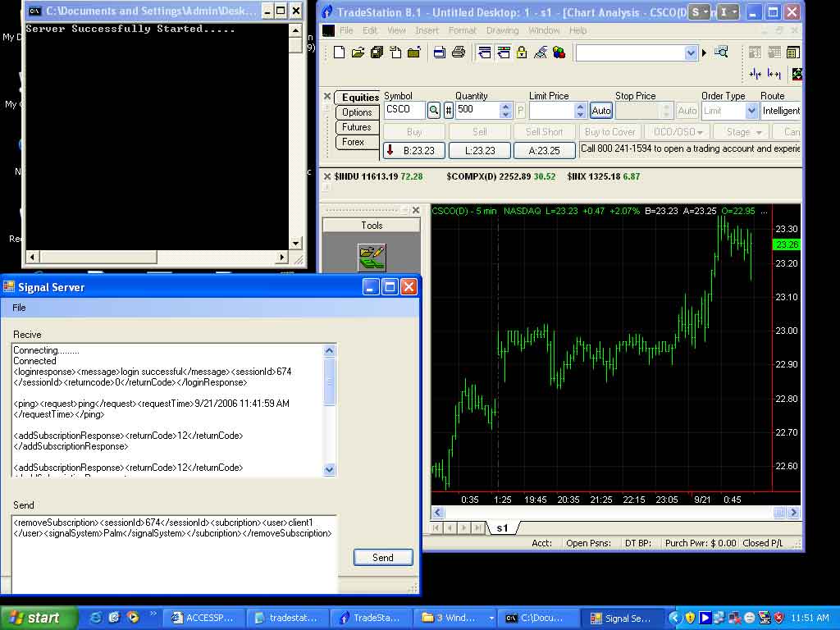Close the Tools side panel with its X

[416, 211]
